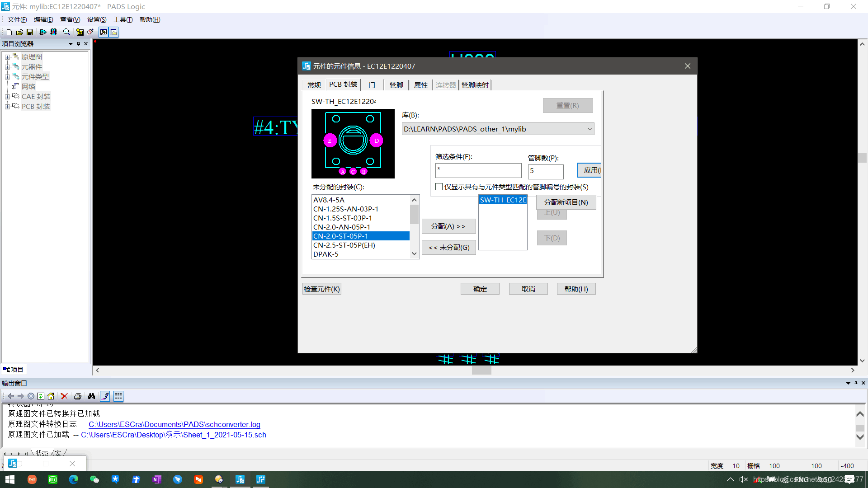Viewport: 868px width, 488px height.
Task: Click the New document toolbar icon
Action: tap(9, 32)
